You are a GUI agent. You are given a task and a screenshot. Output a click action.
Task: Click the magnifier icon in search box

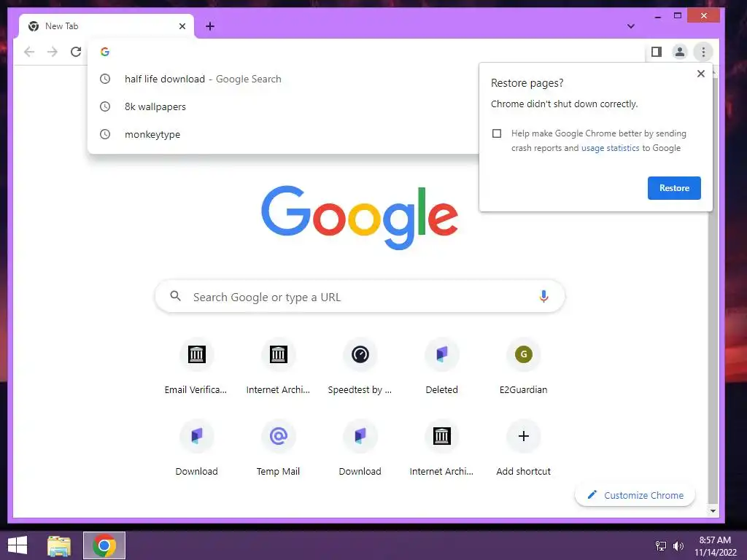click(175, 296)
